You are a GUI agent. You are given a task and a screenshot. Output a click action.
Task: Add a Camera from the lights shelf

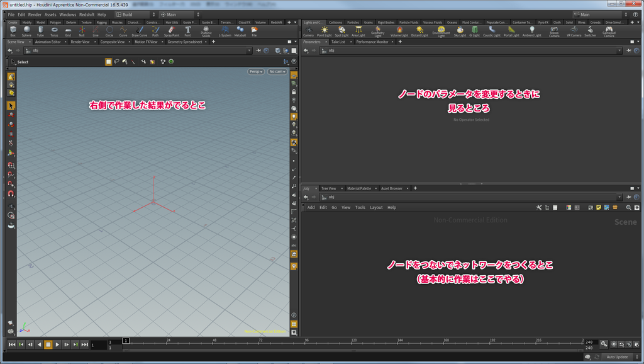[308, 31]
